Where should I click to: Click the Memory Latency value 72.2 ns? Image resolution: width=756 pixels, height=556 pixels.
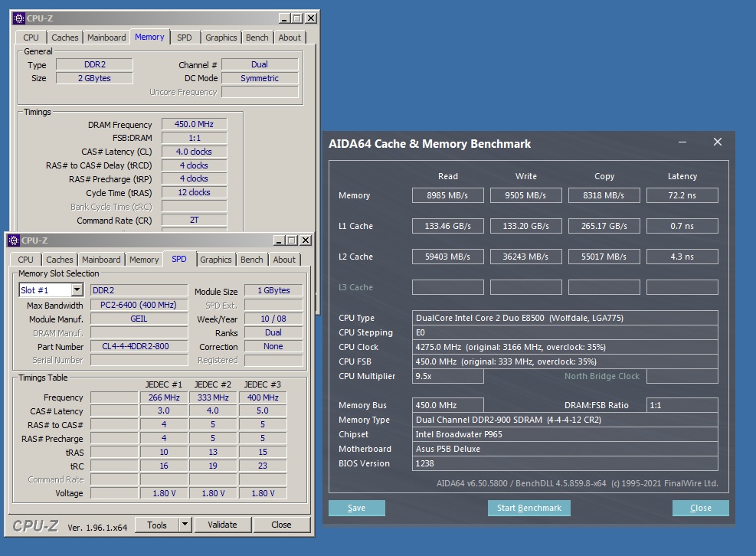click(x=682, y=195)
